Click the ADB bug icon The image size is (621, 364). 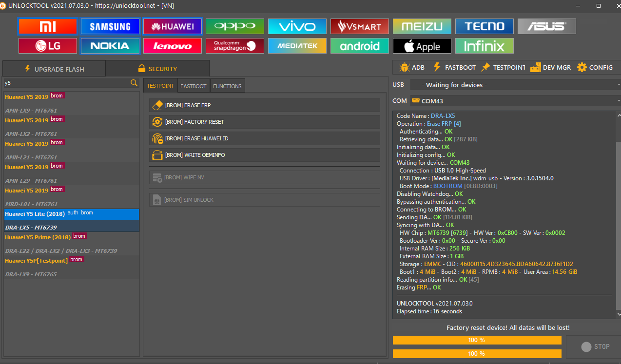(x=404, y=67)
